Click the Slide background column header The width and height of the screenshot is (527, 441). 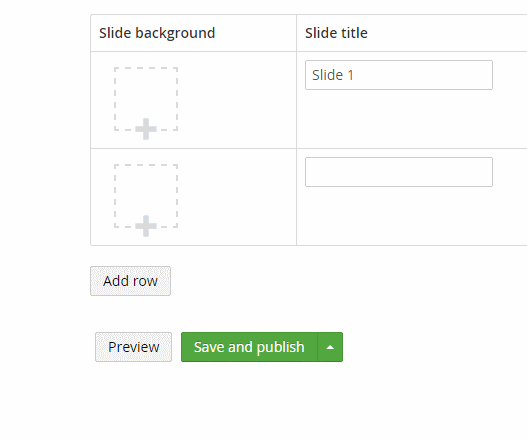click(x=157, y=33)
